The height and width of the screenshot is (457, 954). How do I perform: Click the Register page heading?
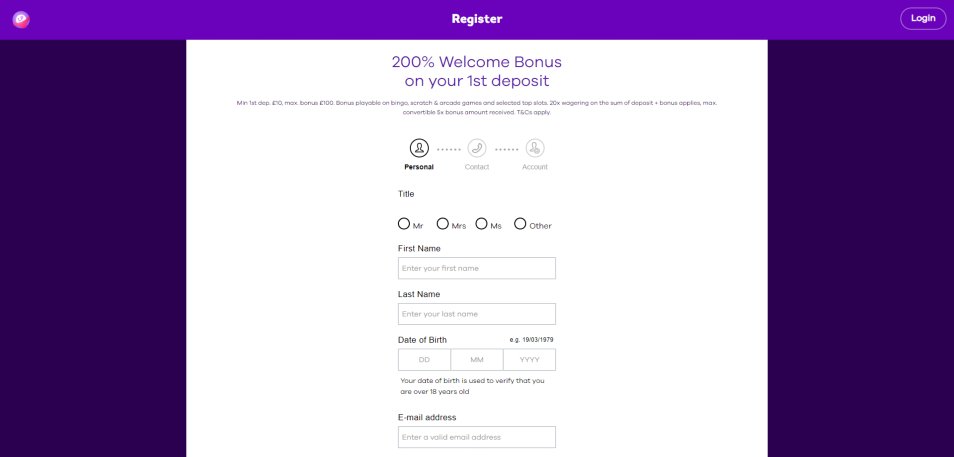pos(477,19)
